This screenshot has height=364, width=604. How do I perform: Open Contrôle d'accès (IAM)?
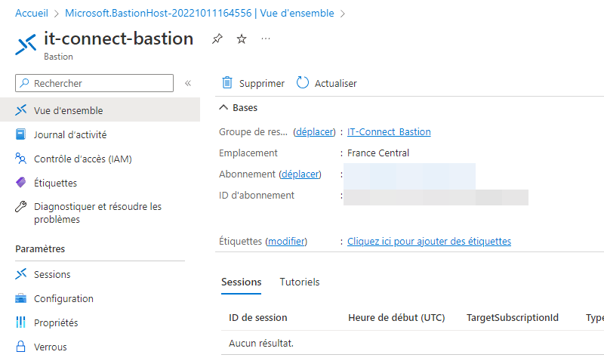[82, 159]
